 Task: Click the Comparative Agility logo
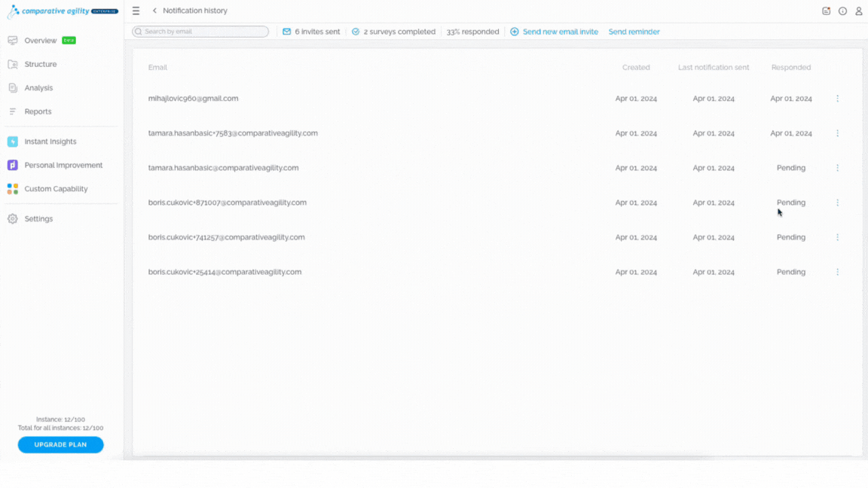click(63, 11)
